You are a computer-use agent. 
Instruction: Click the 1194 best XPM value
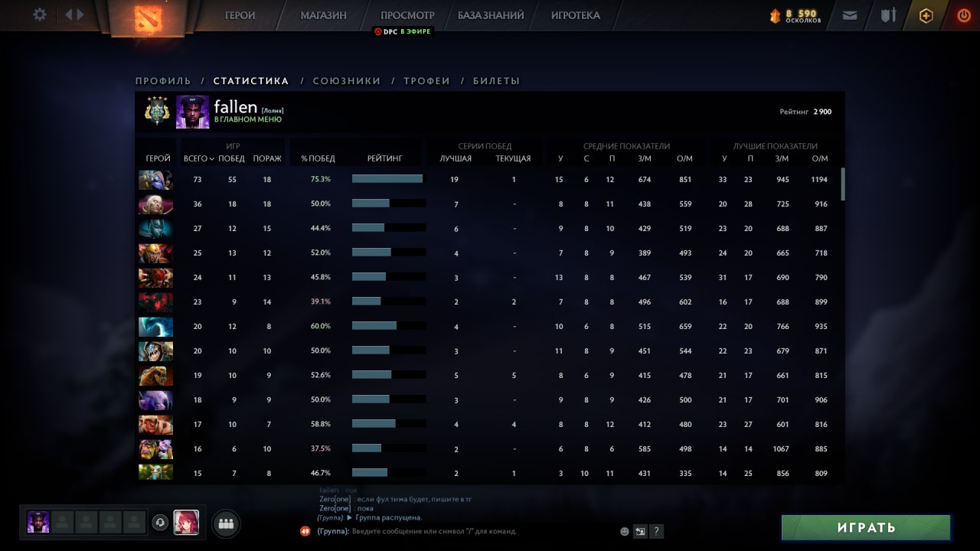[819, 180]
